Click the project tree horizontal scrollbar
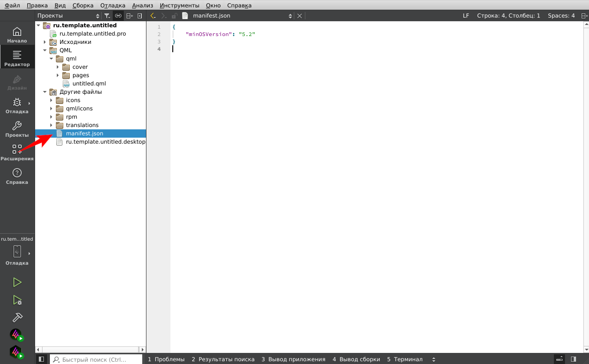 click(x=90, y=350)
